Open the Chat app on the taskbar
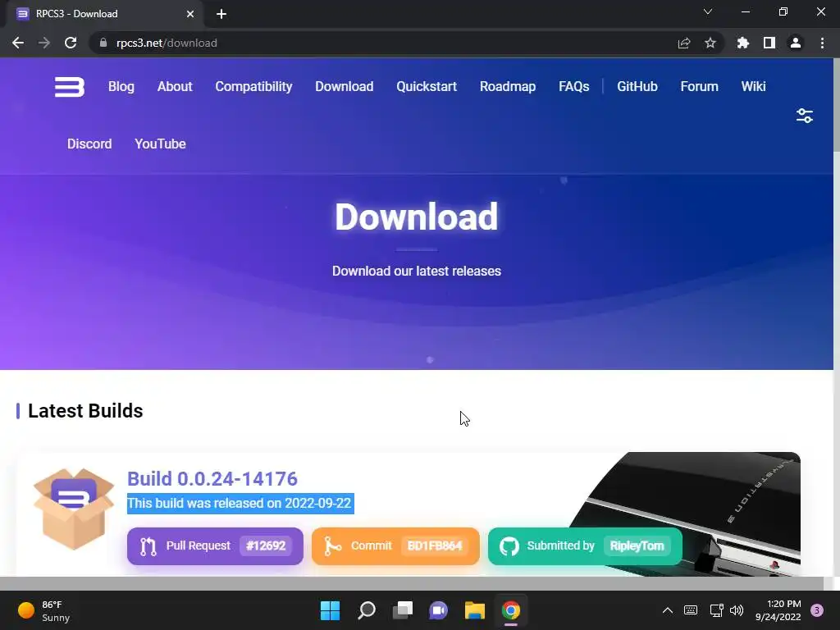 438,610
